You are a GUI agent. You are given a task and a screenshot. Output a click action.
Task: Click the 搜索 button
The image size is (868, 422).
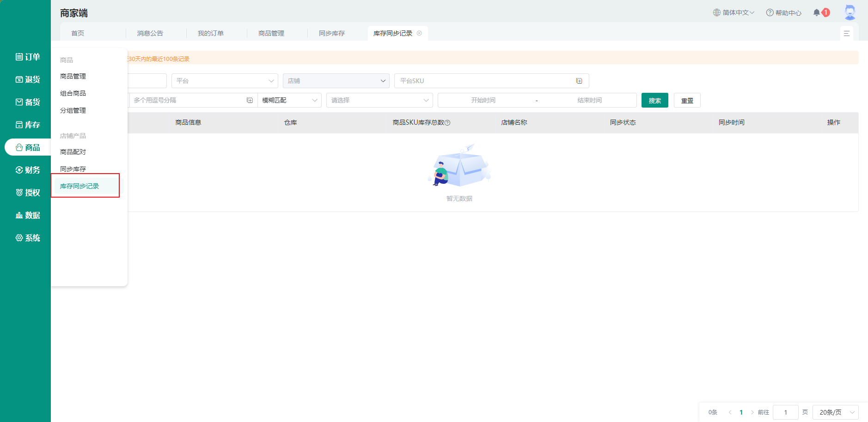654,100
